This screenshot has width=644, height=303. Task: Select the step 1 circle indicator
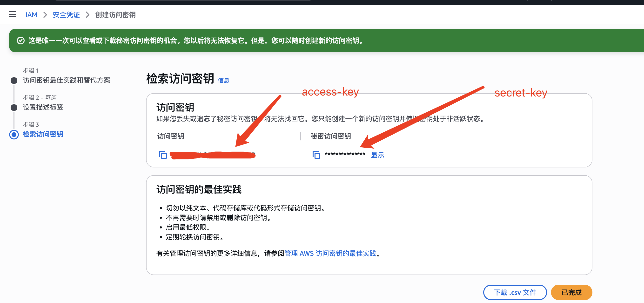pos(14,81)
